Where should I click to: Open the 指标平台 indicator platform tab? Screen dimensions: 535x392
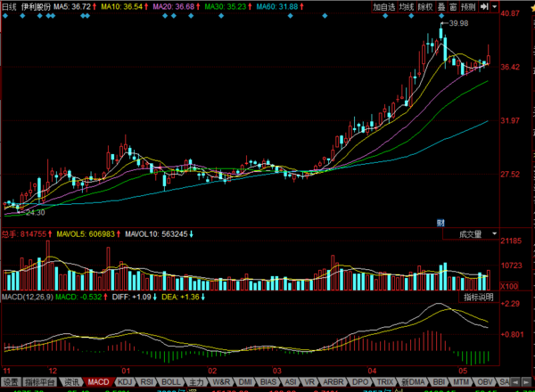click(40, 381)
